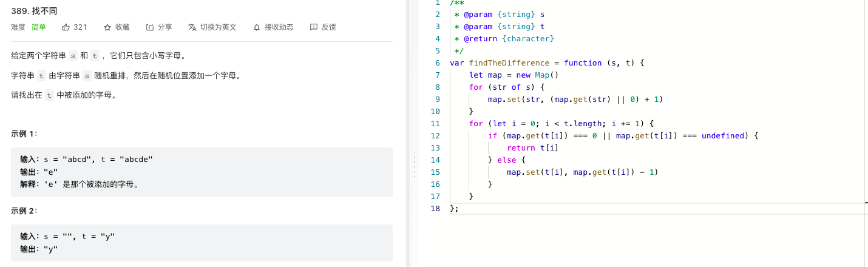868x267 pixels.
Task: Open the 收藏 favorites button
Action: click(117, 27)
